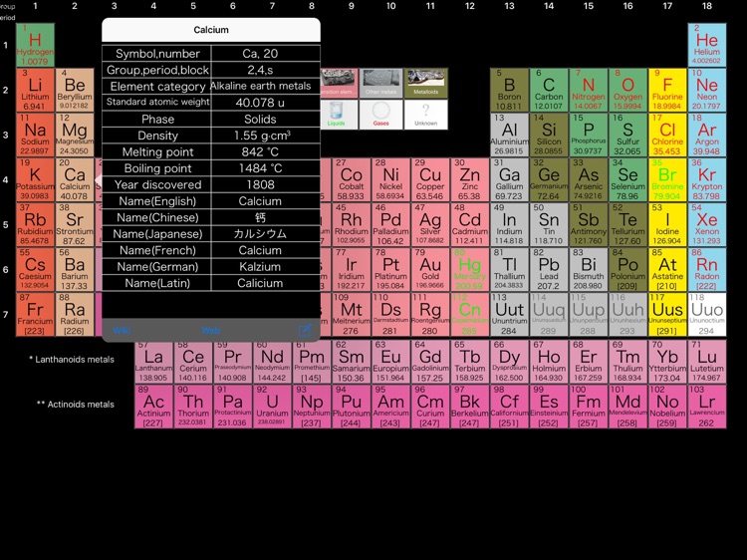Select the Mercury element tile
The image size is (747, 560).
[470, 269]
